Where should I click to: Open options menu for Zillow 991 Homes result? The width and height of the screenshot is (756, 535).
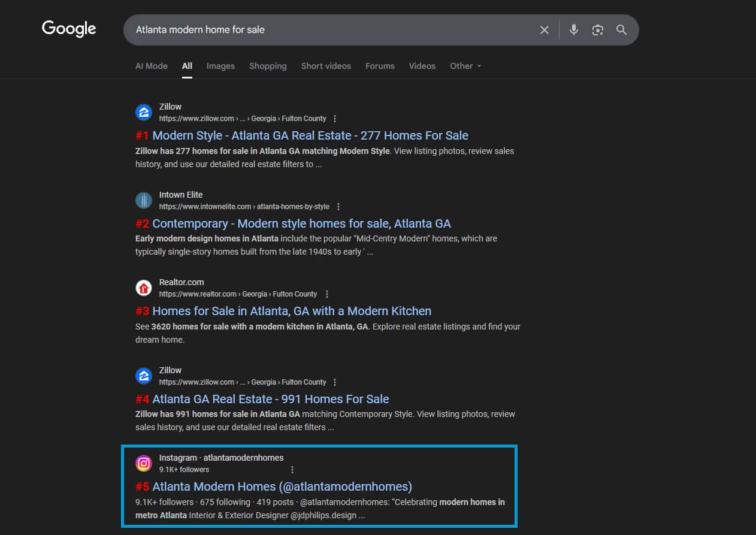[335, 382]
